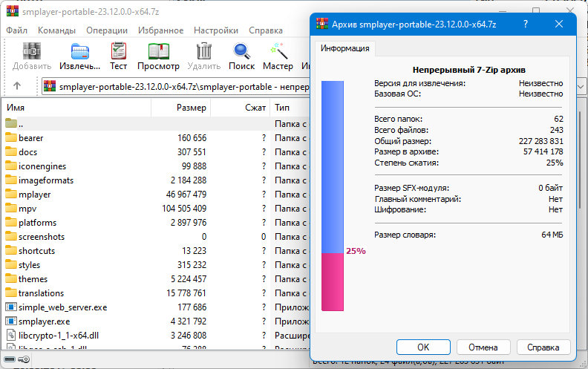The height and width of the screenshot is (369, 588).
Task: Click simple_web_server.exe file icon
Action: click(x=11, y=307)
